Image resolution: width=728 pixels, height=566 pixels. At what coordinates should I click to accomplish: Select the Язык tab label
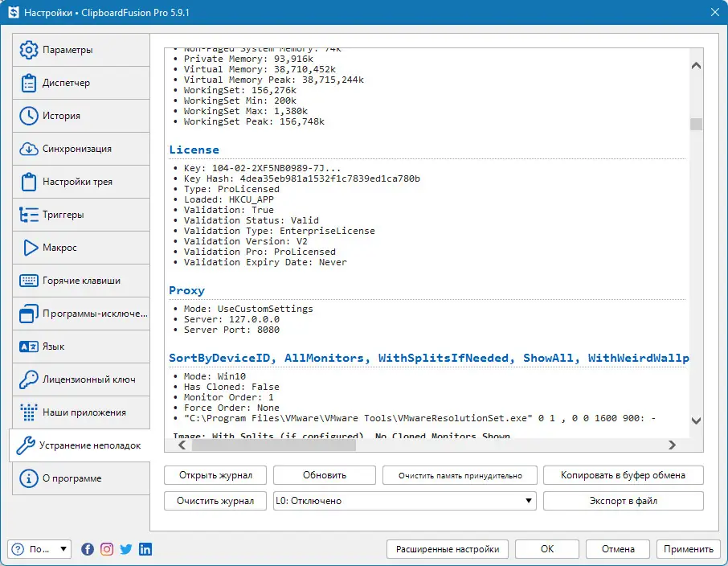pyautogui.click(x=53, y=347)
